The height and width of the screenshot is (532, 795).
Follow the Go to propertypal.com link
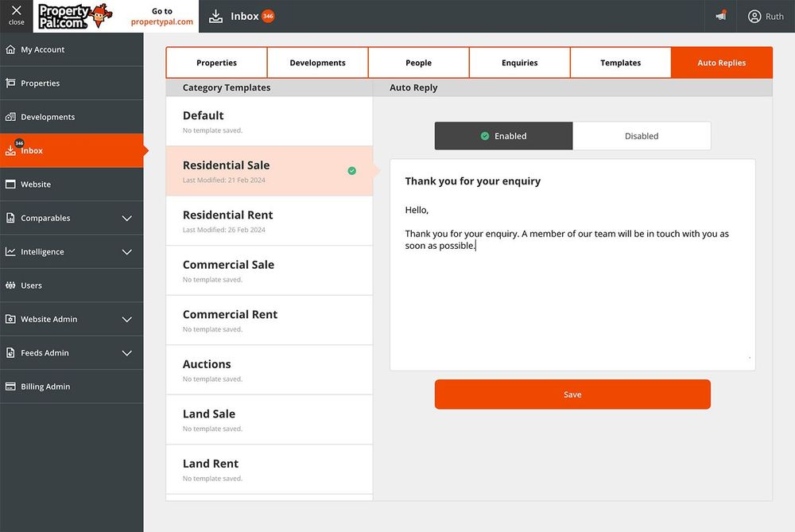(161, 16)
